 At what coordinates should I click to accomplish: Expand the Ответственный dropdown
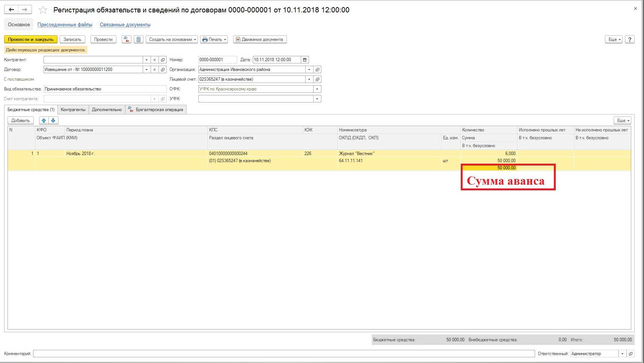623,354
